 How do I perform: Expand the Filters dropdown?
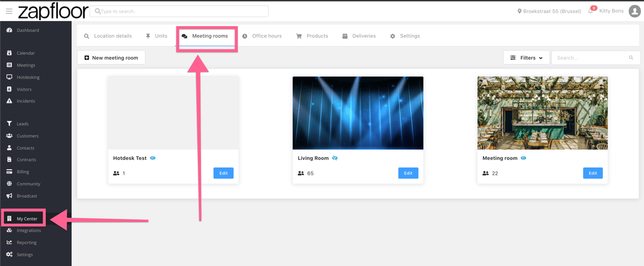526,58
